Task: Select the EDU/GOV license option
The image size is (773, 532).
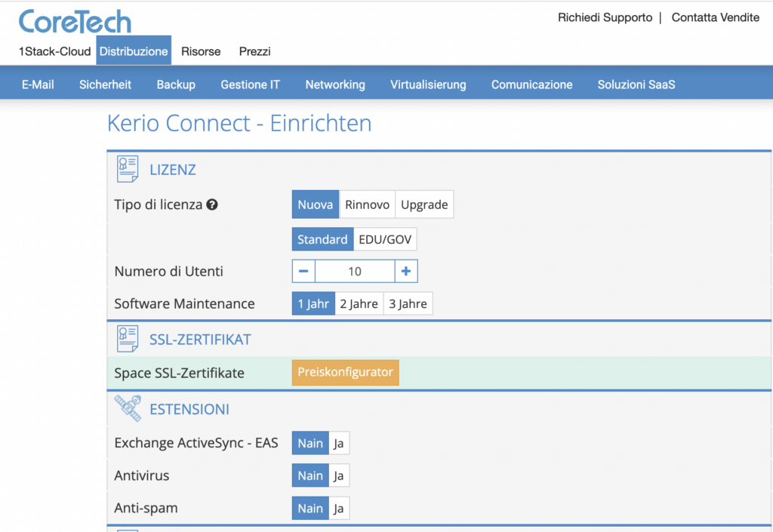Action: click(386, 238)
